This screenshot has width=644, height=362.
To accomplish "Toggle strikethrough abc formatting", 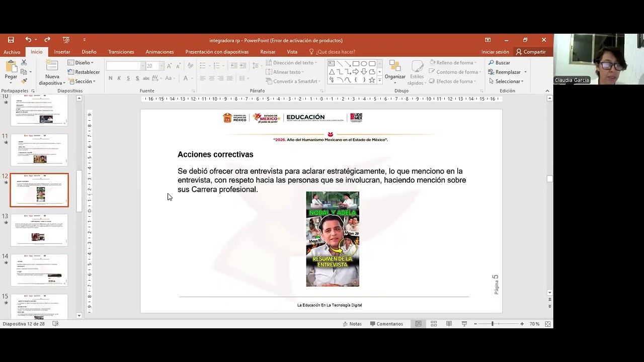I will (x=146, y=78).
